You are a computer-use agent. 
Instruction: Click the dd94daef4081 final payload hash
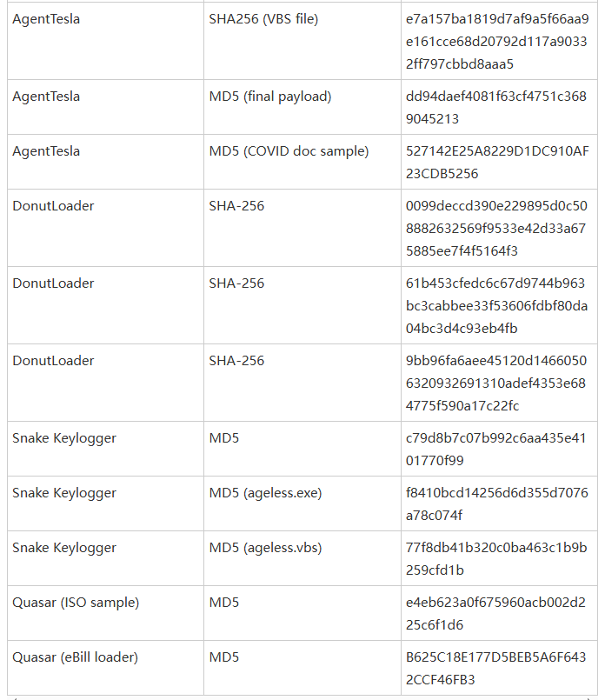[496, 108]
